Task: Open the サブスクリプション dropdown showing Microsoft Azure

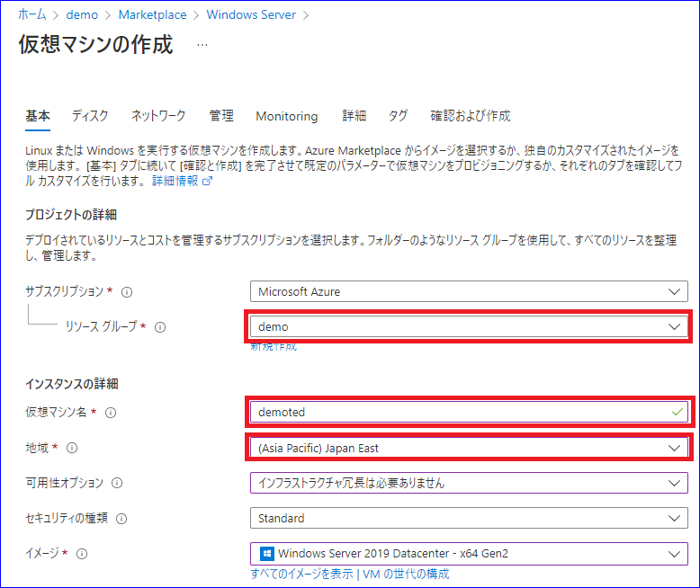Action: pyautogui.click(x=469, y=292)
